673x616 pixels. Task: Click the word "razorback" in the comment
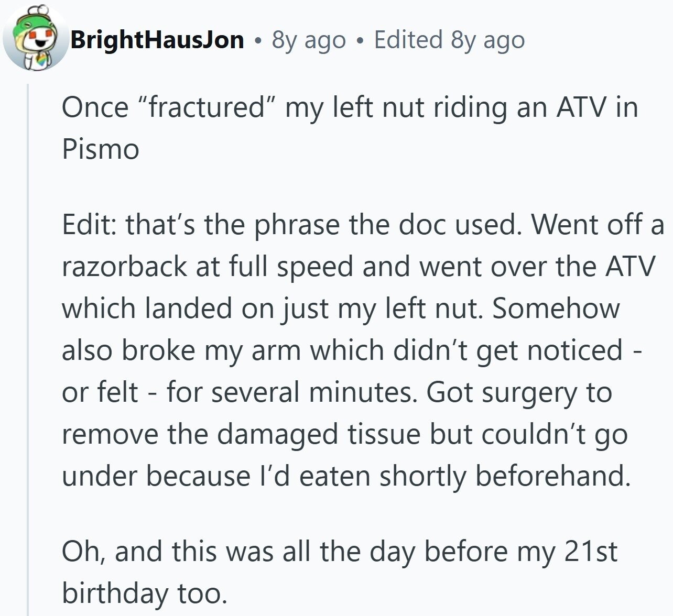tap(125, 266)
